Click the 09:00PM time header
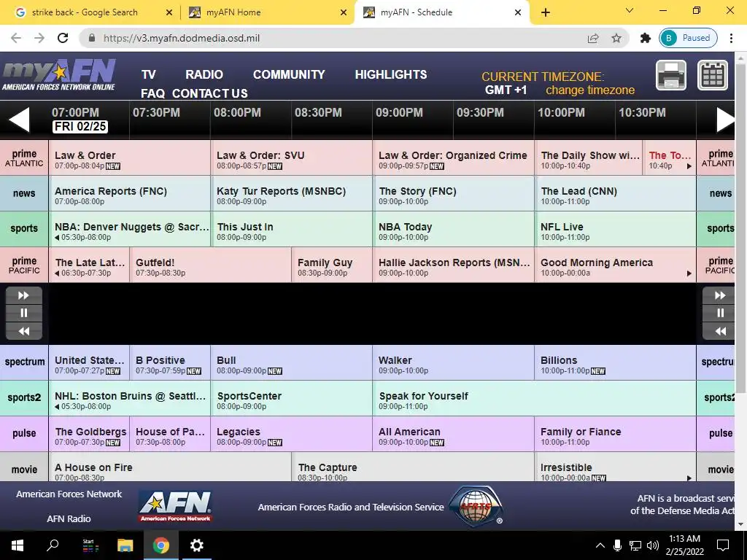 (x=399, y=113)
